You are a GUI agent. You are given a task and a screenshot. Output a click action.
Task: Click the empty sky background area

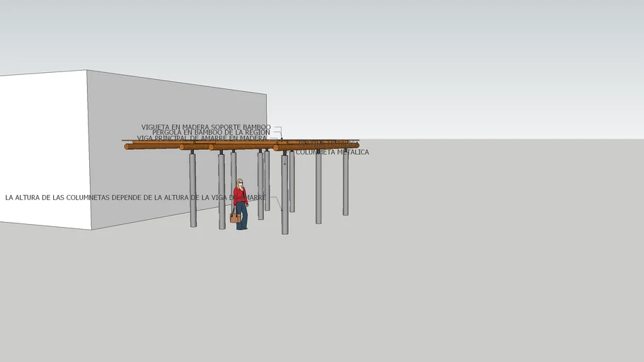[x=425, y=57]
